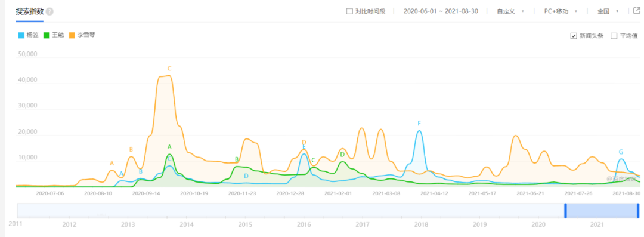This screenshot has width=644, height=237.
Task: Toggle the 李雪琴 legend series
Action: [x=82, y=35]
